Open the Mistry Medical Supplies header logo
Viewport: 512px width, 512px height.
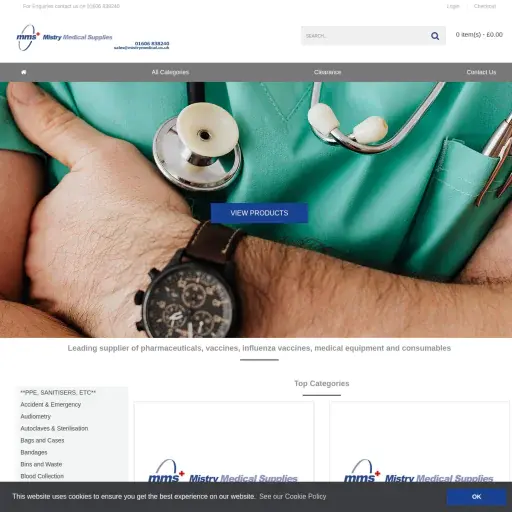coord(93,37)
